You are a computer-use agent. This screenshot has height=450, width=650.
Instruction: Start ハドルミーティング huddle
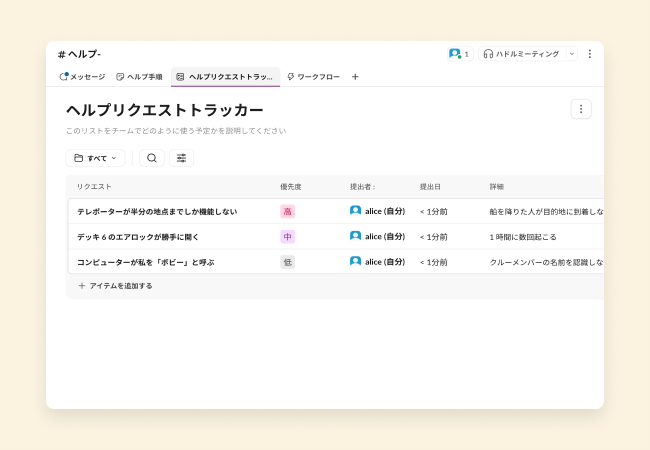click(521, 54)
